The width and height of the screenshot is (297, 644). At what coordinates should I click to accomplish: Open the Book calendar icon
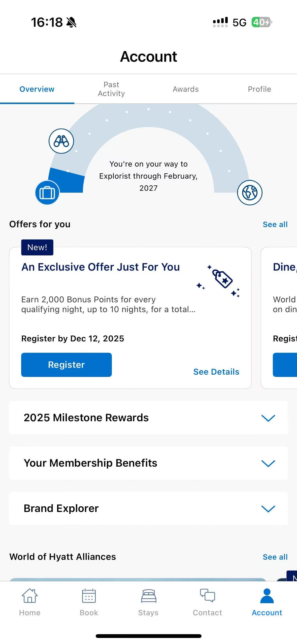tap(89, 596)
